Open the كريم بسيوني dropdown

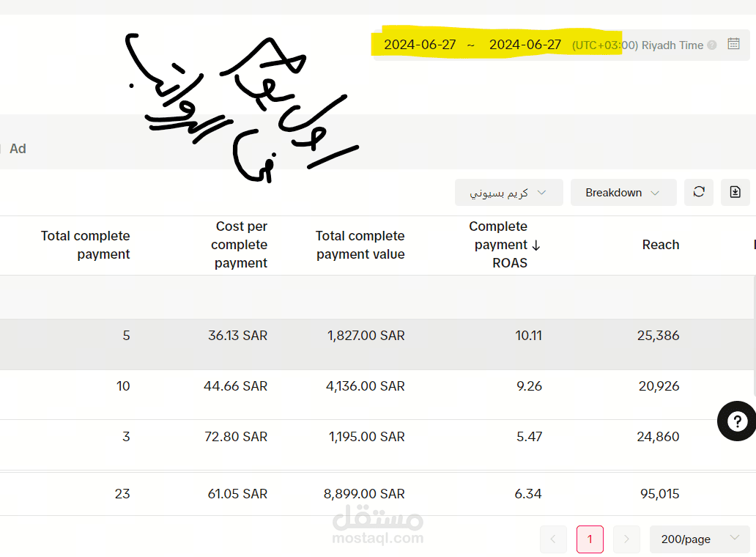coord(508,193)
